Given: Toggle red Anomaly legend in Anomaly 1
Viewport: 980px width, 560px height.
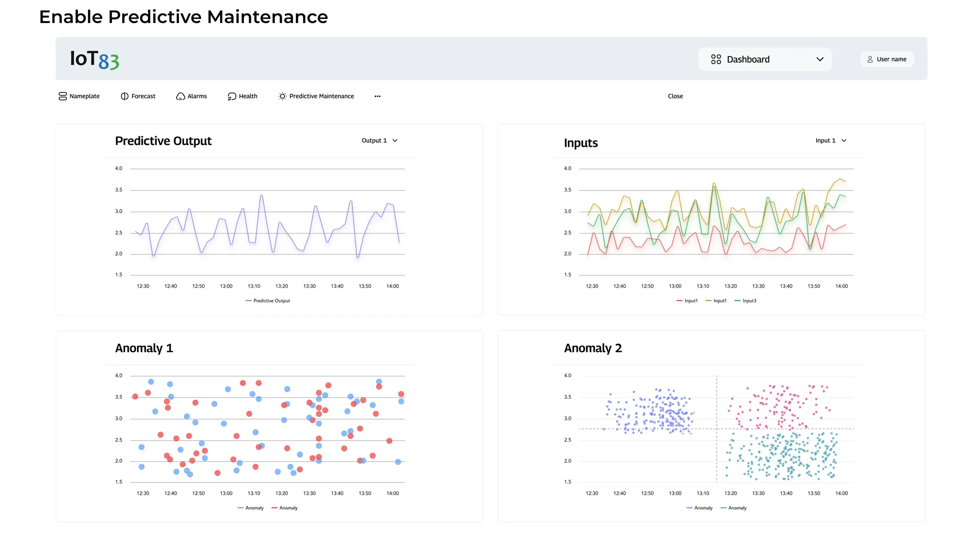Looking at the screenshot, I should coord(285,508).
